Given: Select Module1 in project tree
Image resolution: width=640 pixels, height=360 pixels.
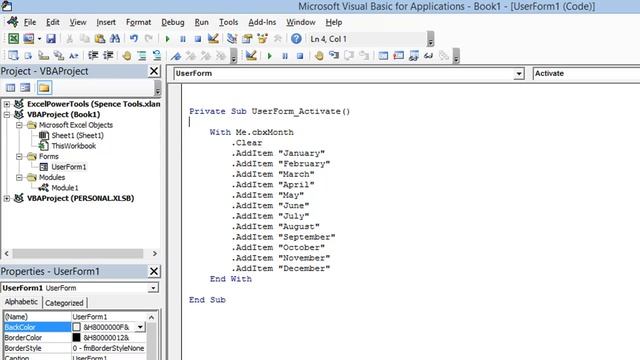Looking at the screenshot, I should [x=64, y=188].
